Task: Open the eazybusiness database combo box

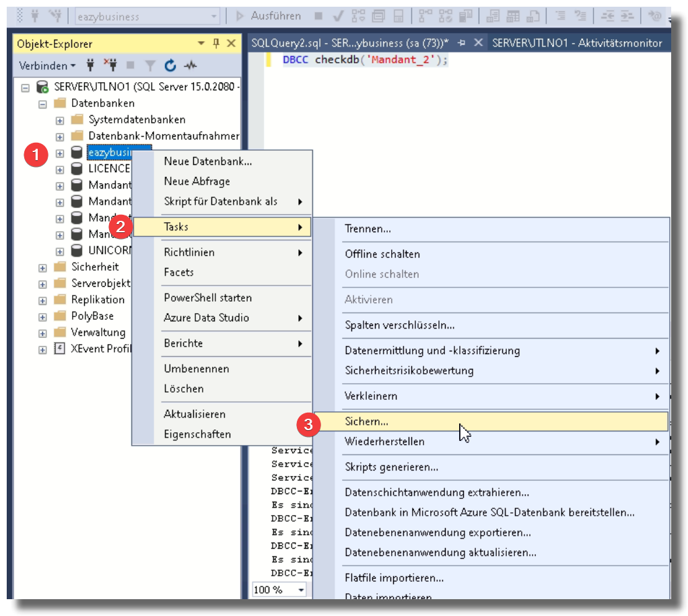Action: click(x=214, y=16)
